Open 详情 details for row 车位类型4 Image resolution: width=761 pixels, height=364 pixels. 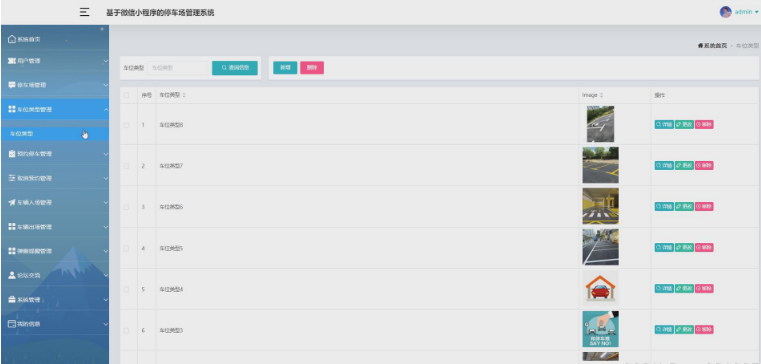point(664,289)
